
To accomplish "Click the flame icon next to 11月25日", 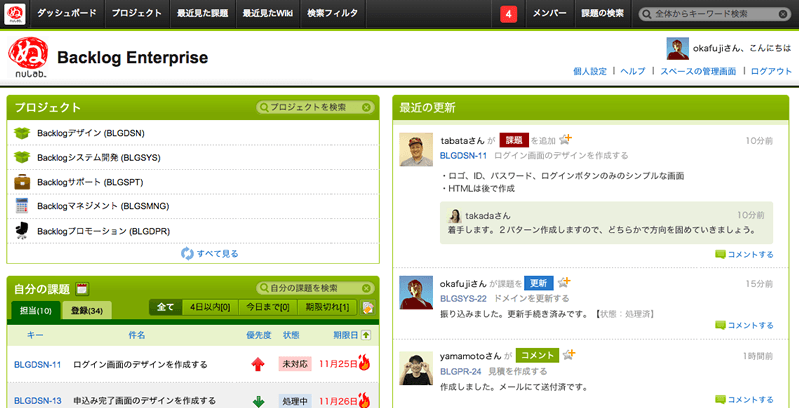I will 364,363.
